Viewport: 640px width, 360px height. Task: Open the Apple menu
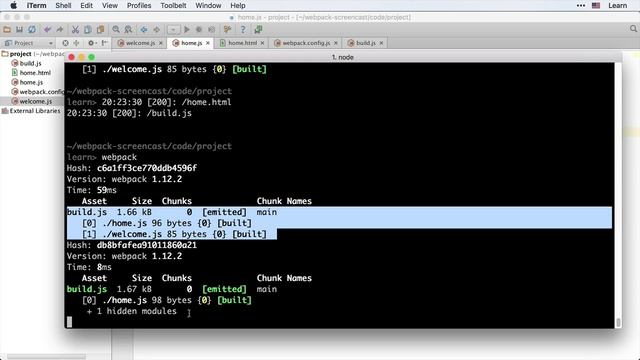coord(13,5)
